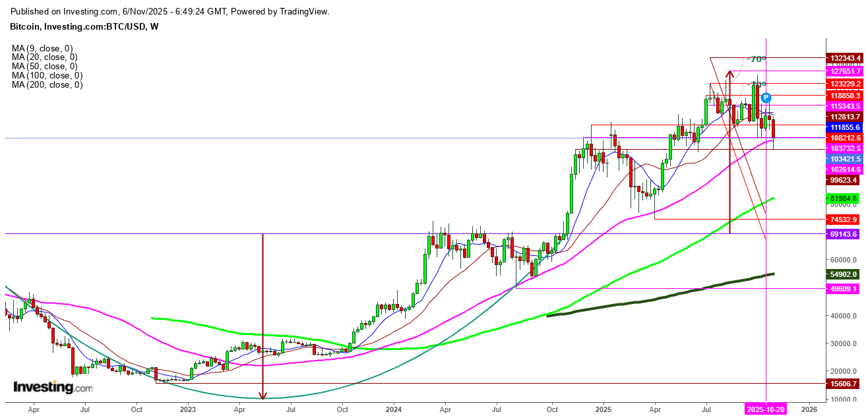Expand the MA(20, close, 0) legend entry

41,57
